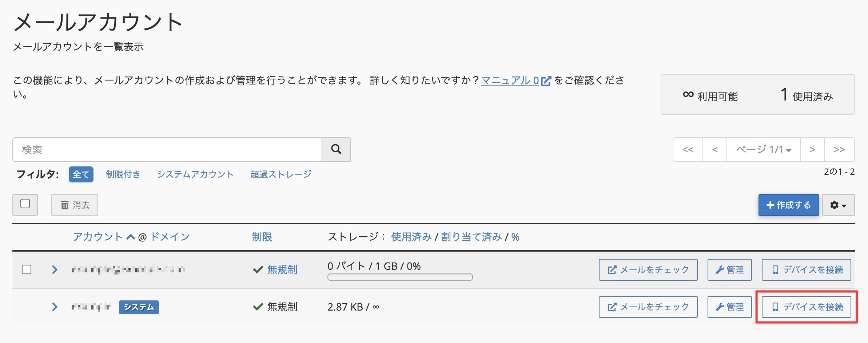
Task: Open the ページ 1/1 page dropdown
Action: [x=763, y=149]
